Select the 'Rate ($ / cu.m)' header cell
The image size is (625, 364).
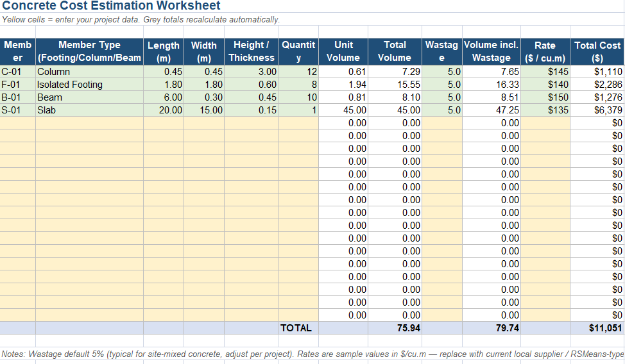click(545, 51)
